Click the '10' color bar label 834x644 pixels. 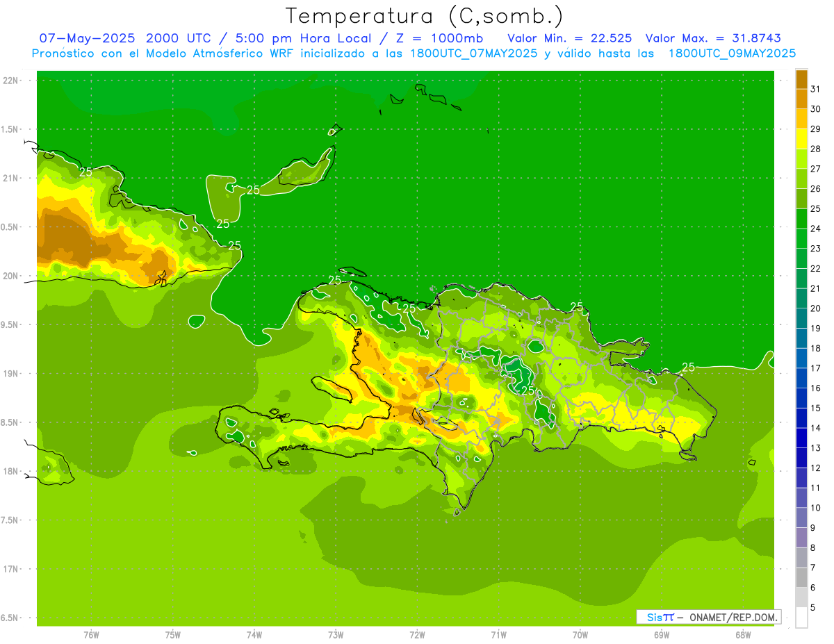(815, 508)
